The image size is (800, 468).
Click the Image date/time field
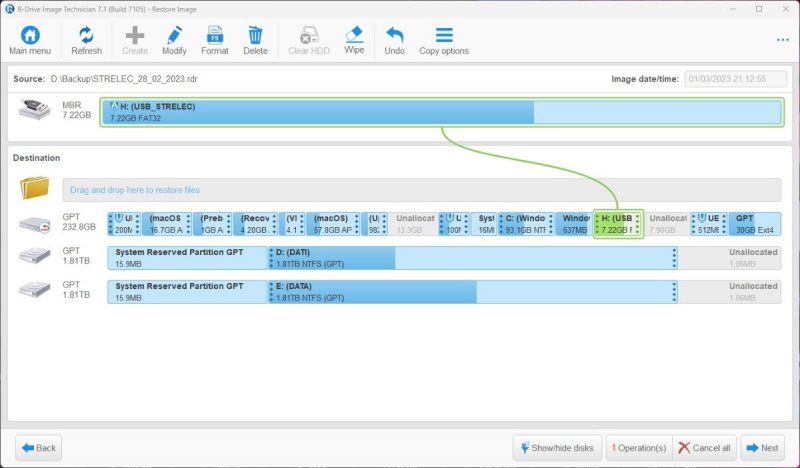(735, 79)
